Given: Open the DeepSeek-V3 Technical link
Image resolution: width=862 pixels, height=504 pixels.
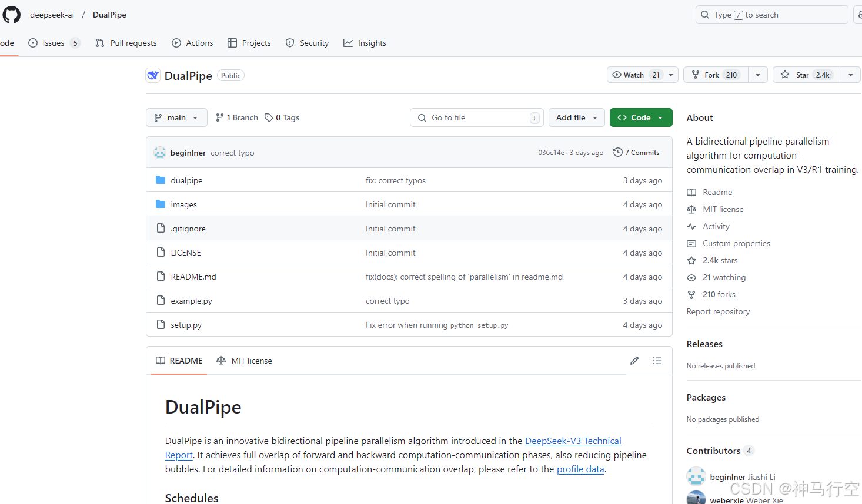Looking at the screenshot, I should point(573,441).
